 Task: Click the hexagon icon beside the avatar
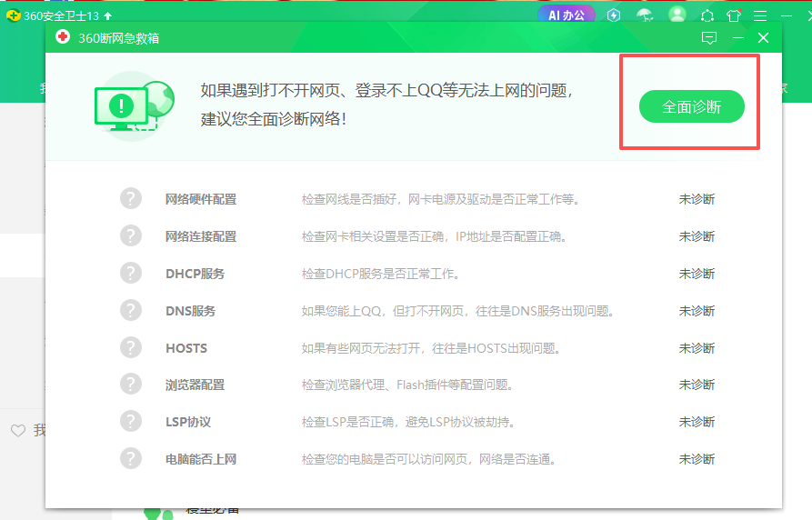pos(707,15)
